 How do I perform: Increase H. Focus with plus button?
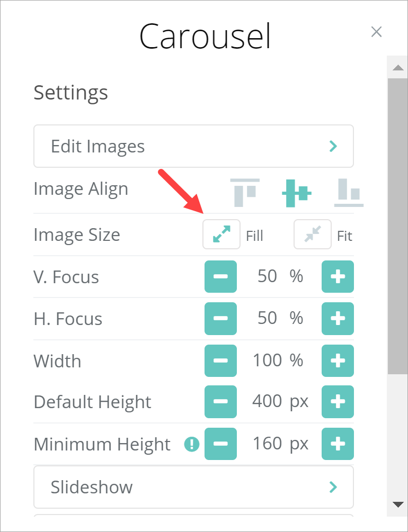tap(338, 319)
